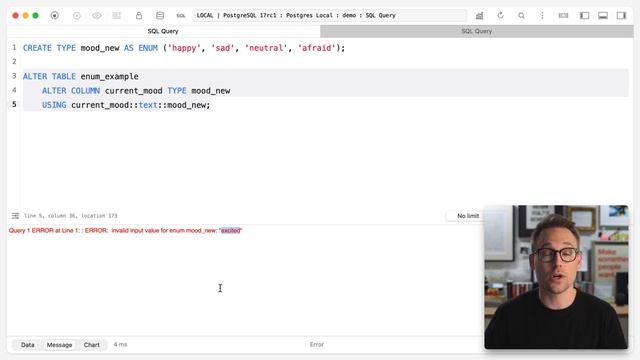Open the three-dot more options menu
The height and width of the screenshot is (360, 640).
click(x=542, y=16)
